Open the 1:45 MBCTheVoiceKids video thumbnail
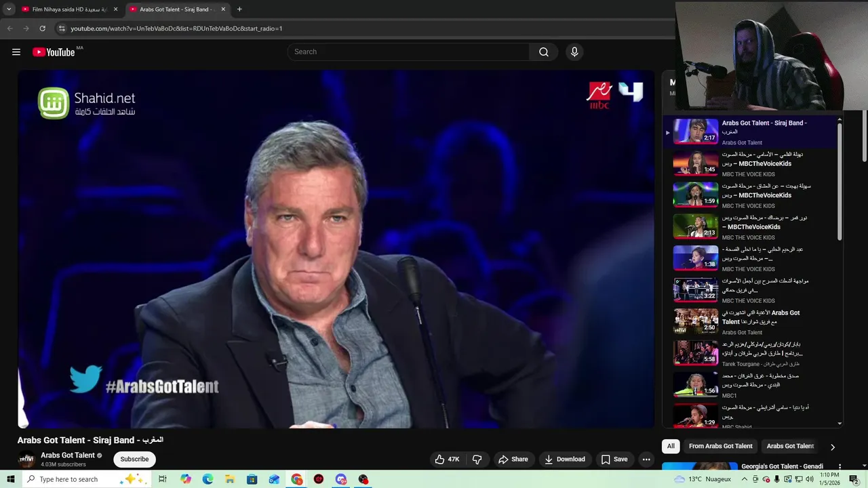 pyautogui.click(x=695, y=163)
